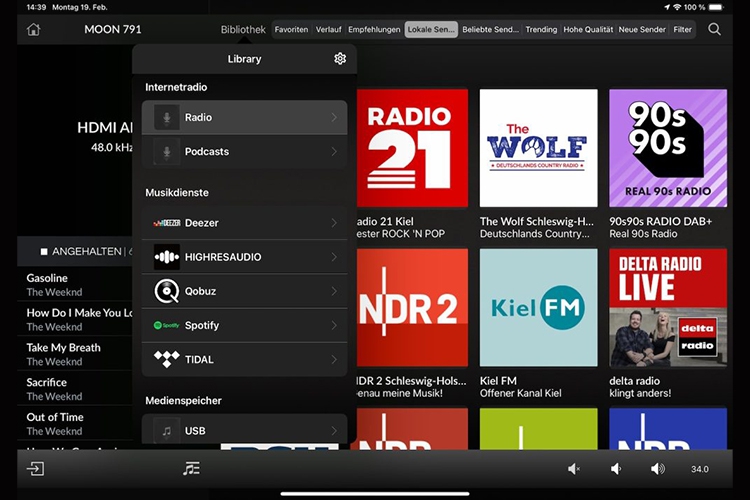Select the song Take My Breath
The image size is (750, 500).
[x=75, y=354]
